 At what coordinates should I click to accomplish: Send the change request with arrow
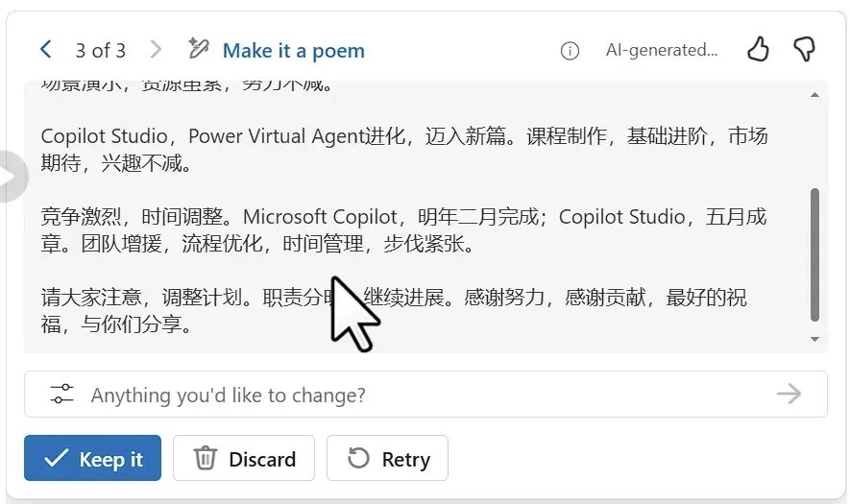pyautogui.click(x=789, y=394)
